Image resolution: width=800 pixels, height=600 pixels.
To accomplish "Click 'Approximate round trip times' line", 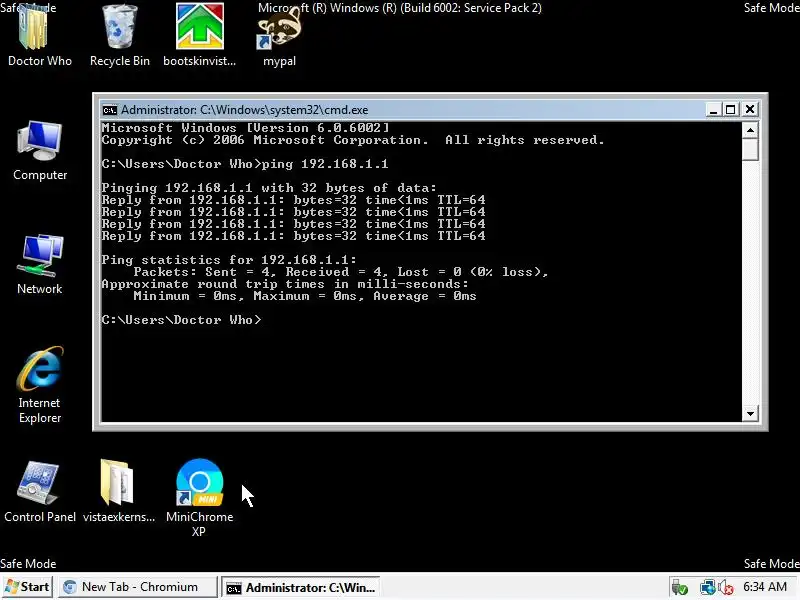I will tap(285, 284).
